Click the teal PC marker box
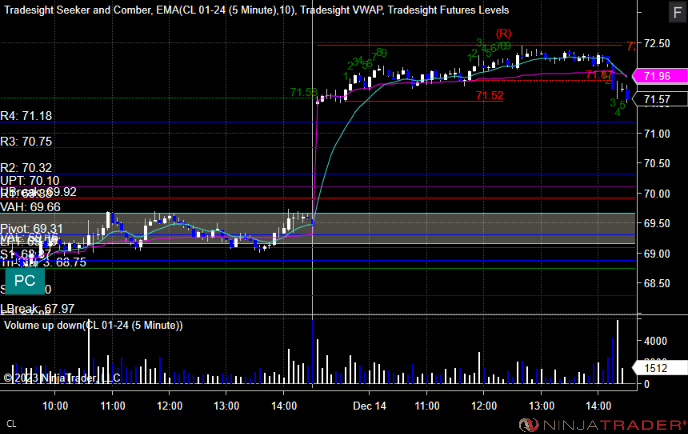This screenshot has width=688, height=434. pyautogui.click(x=25, y=281)
